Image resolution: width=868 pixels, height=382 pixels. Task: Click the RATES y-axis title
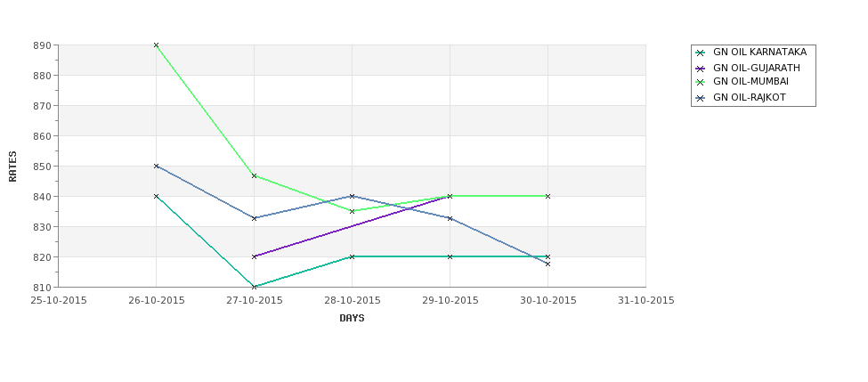12,167
